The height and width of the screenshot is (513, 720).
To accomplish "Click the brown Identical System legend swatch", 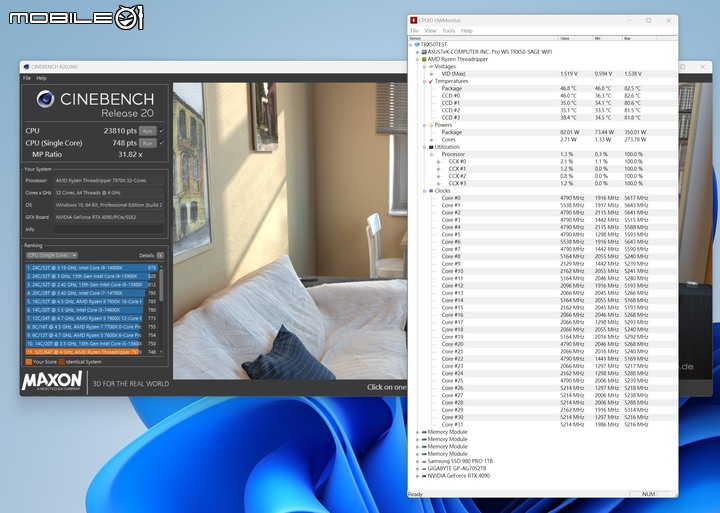I will [62, 362].
